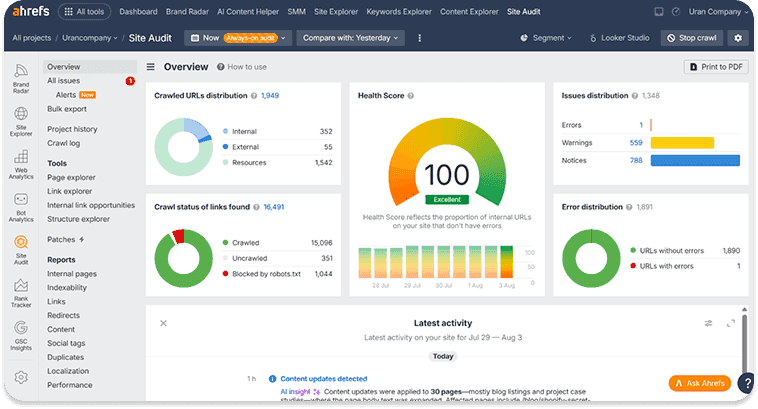Image resolution: width=758 pixels, height=409 pixels.
Task: Open the All tools dropdown
Action: coord(84,12)
